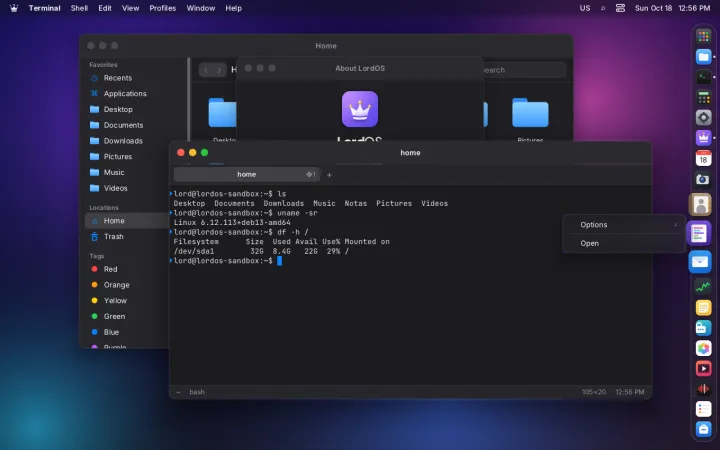Select Applications in Files sidebar

tap(127, 94)
